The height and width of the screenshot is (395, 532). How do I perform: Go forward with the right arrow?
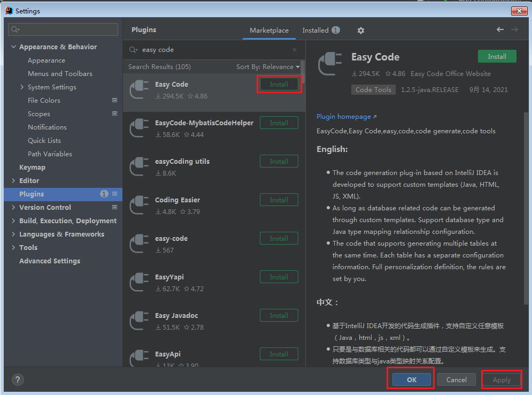[515, 29]
